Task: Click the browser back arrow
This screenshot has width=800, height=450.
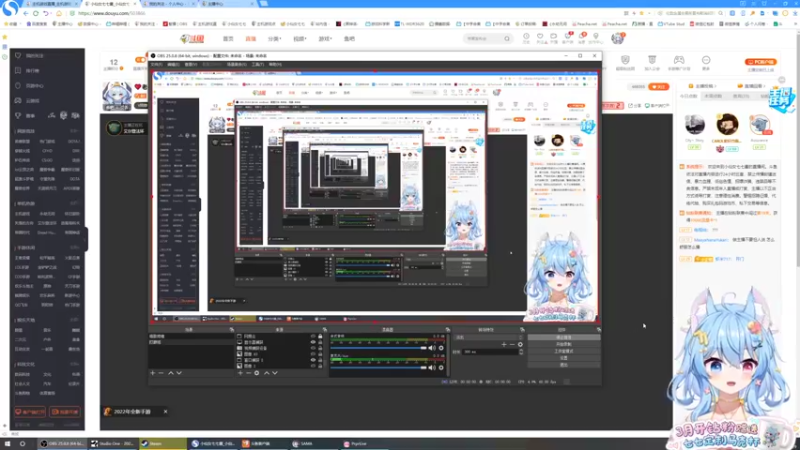Action: tap(26, 13)
